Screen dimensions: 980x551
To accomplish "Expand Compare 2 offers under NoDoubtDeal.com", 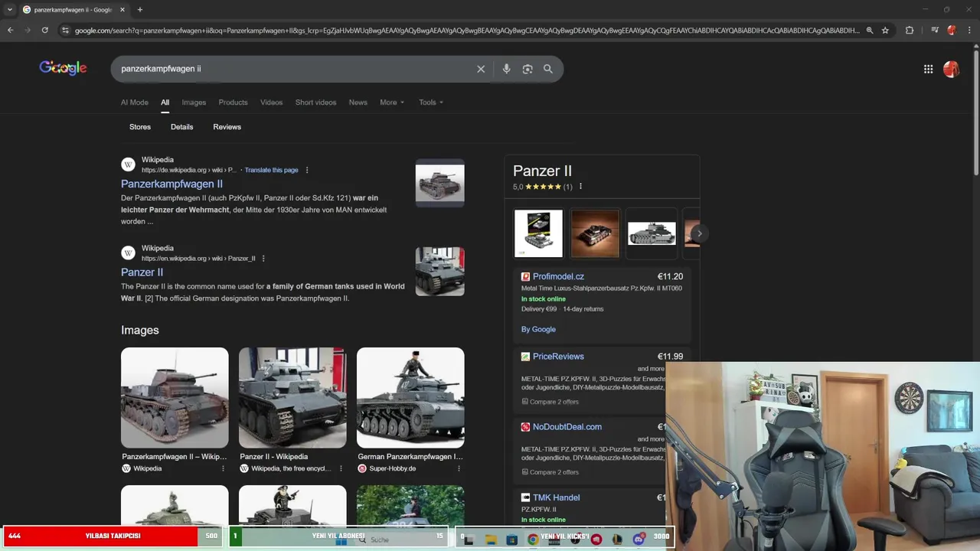I will click(x=550, y=472).
